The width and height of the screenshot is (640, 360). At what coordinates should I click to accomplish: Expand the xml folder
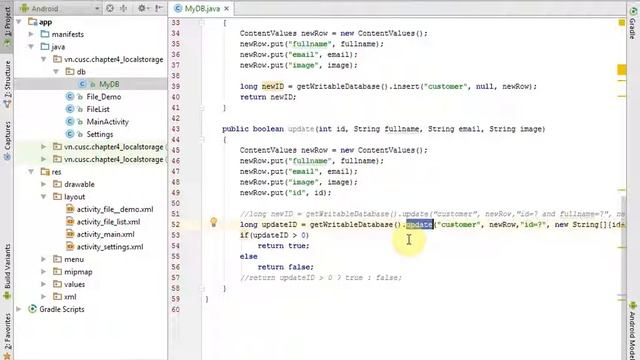coord(43,297)
